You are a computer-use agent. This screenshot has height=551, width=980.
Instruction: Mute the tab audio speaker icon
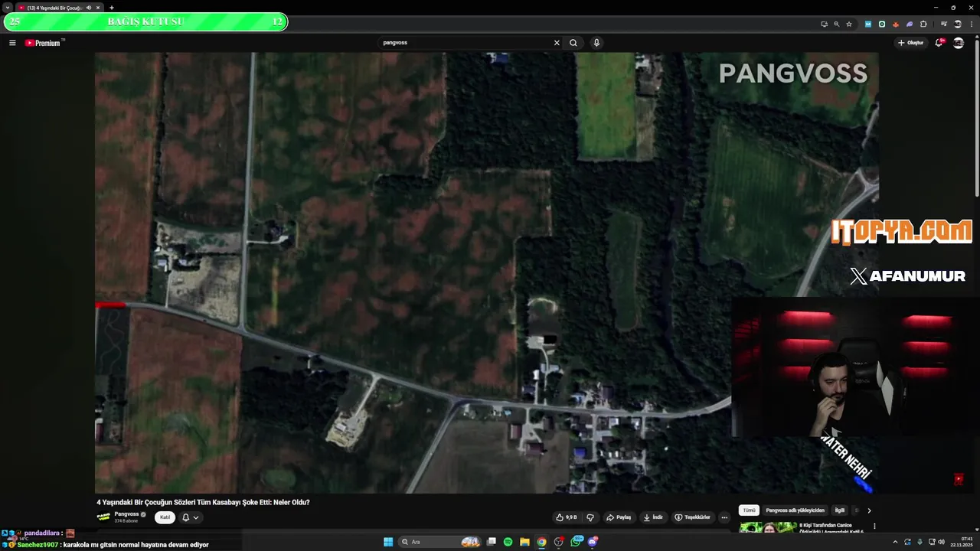[89, 8]
